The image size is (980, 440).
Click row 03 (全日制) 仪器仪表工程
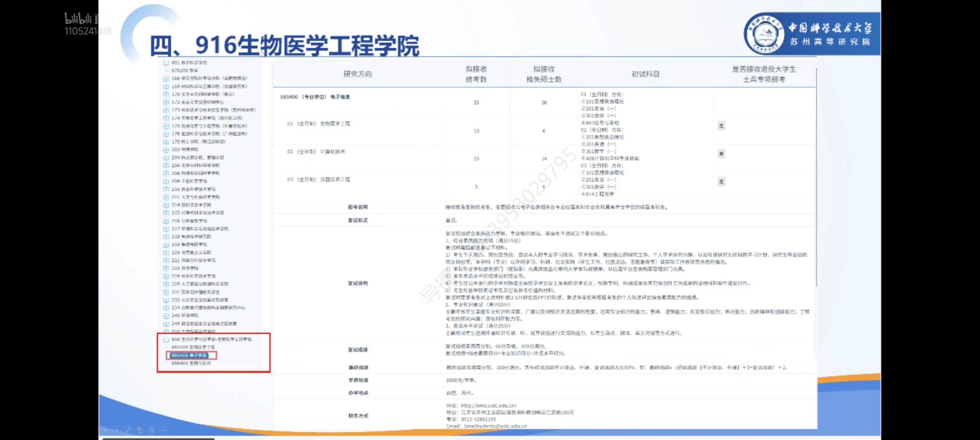(319, 179)
